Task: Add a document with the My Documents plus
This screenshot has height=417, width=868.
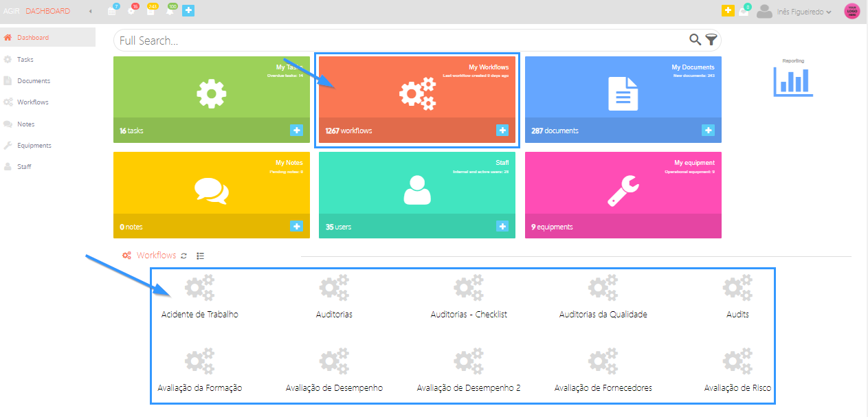Action: pos(708,130)
